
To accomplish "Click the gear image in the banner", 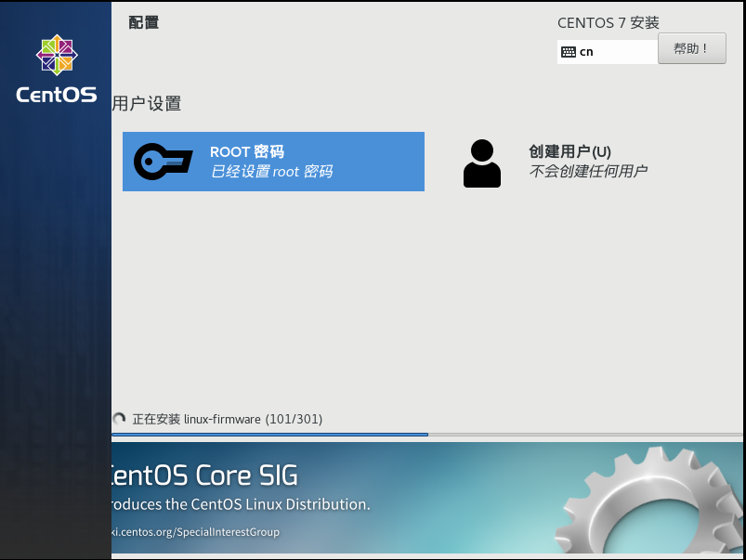I will [649, 500].
